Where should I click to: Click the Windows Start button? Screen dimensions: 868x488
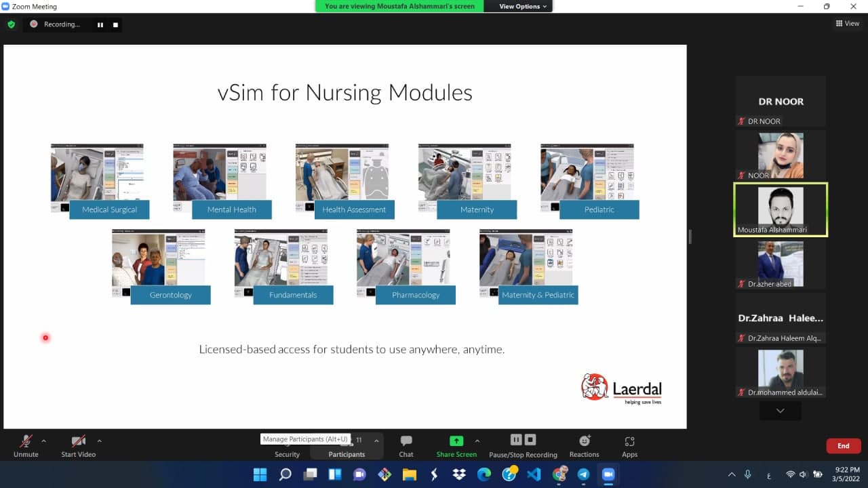click(x=260, y=474)
